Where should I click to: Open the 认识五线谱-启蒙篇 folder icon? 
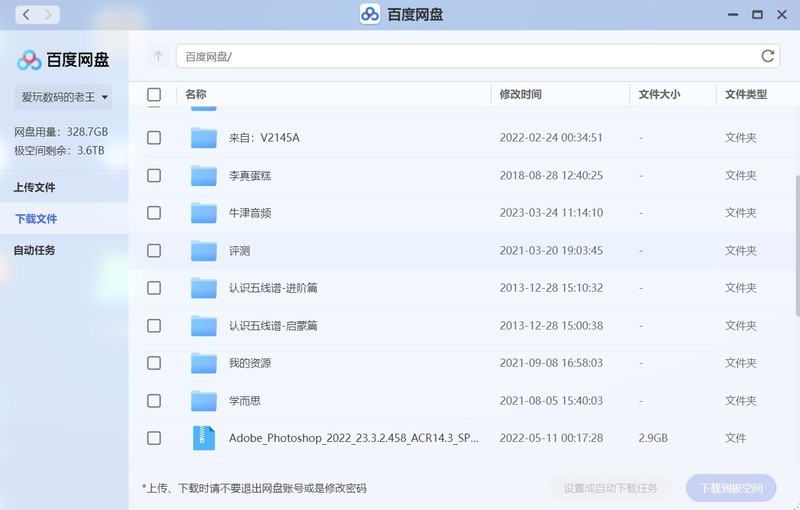204,326
